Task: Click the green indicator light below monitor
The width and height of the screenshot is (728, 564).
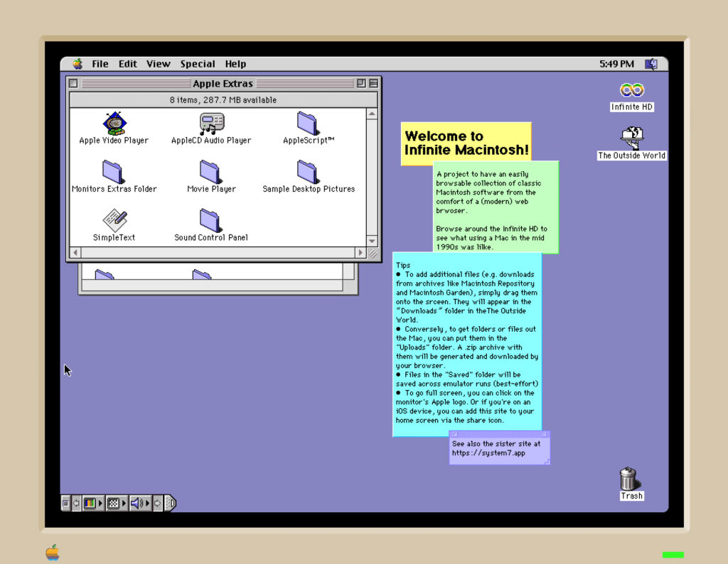Action: tap(673, 555)
